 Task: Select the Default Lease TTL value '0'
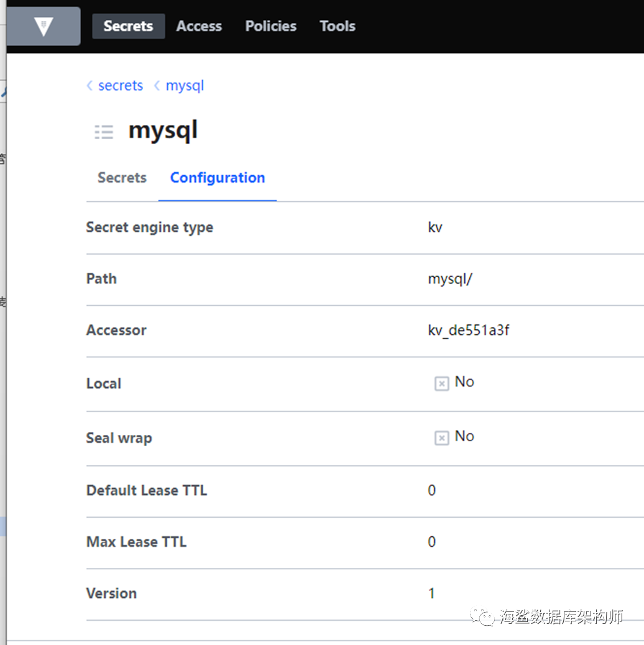[431, 490]
